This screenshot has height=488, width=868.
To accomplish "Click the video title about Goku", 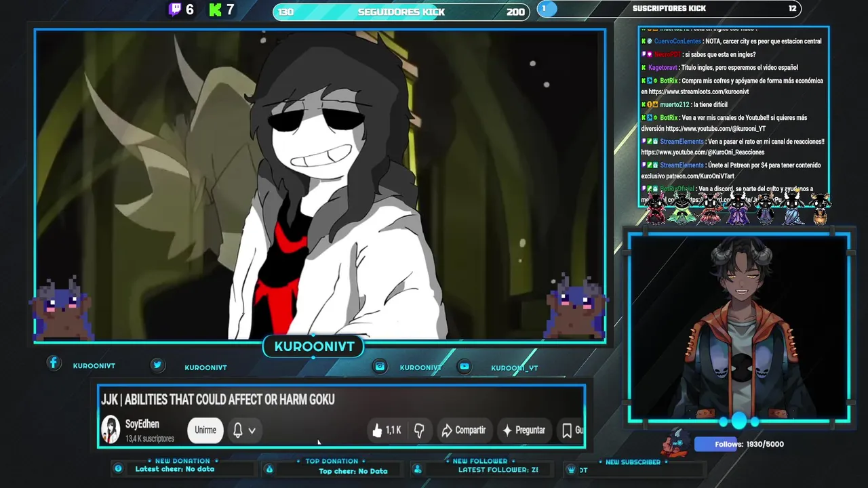I will 218,399.
